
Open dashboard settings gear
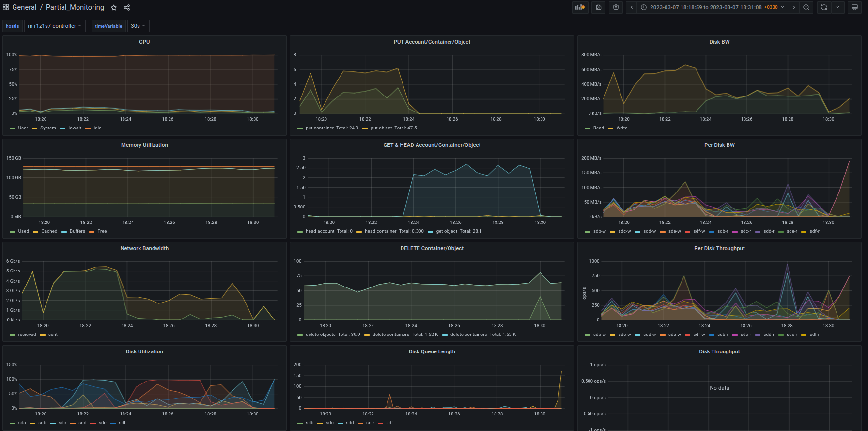(616, 7)
